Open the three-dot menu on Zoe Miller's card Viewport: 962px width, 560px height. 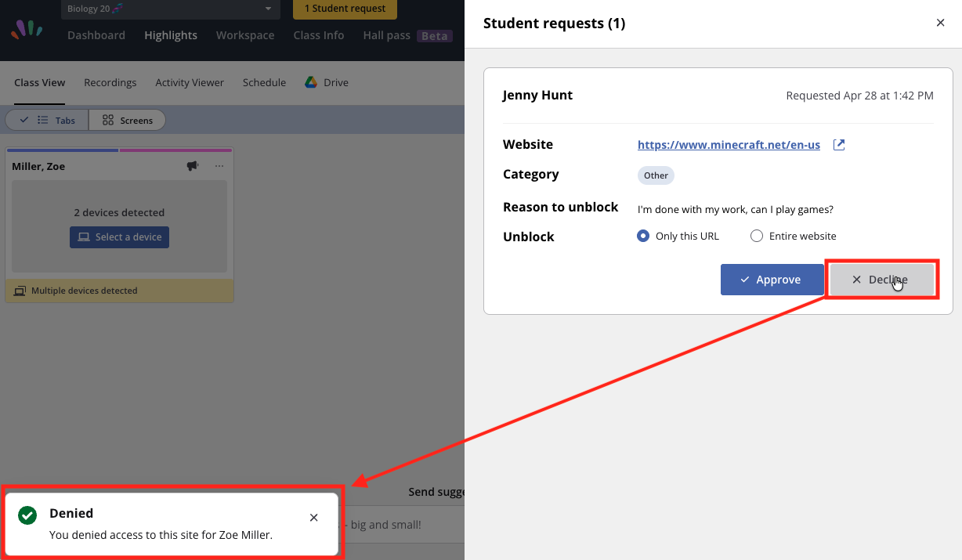219,166
